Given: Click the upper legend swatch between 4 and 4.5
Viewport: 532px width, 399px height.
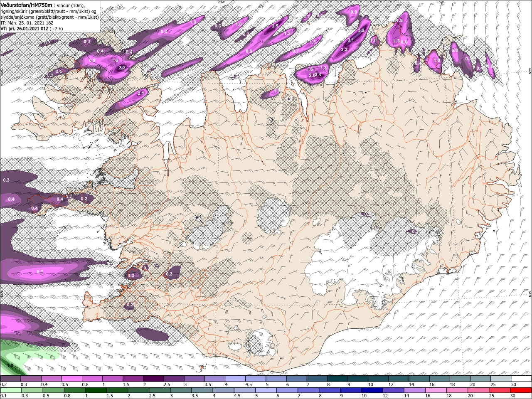Looking at the screenshot, I should [235, 379].
